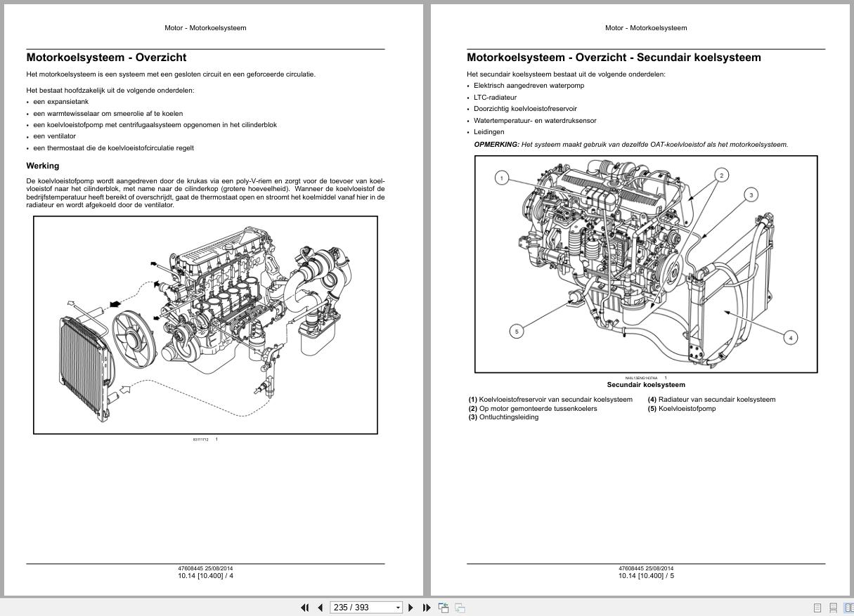Click the continuous page view icon
854x616 pixels.
point(833,607)
